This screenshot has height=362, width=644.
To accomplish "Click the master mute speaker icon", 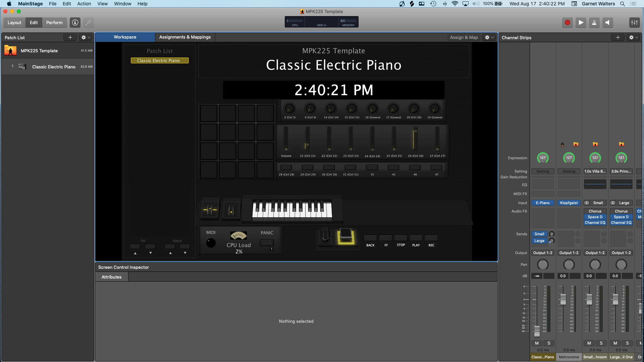I will (607, 22).
